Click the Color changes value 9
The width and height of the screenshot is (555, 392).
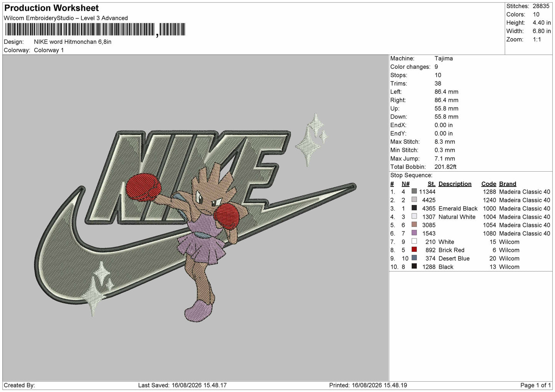[436, 67]
